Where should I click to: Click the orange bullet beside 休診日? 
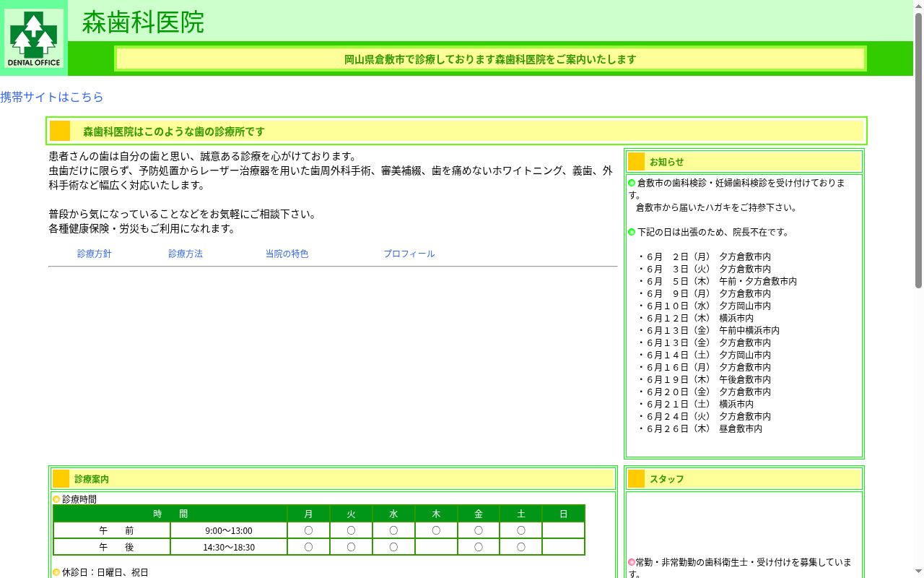tap(56, 572)
